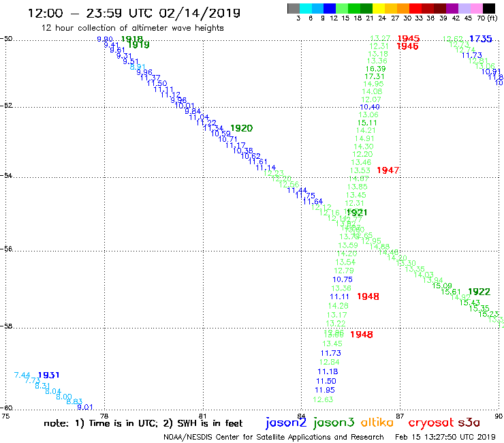Click the longitude axis label 87
The image size is (504, 443).
click(x=400, y=416)
